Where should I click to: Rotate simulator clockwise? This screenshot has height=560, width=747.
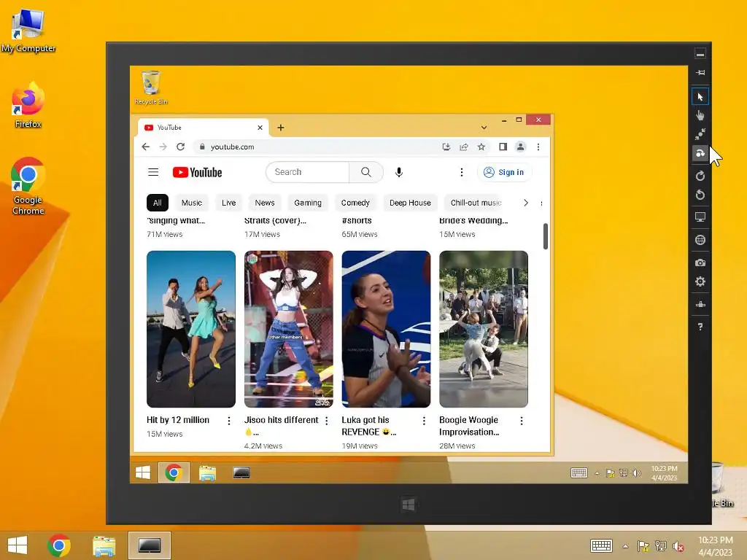700,176
